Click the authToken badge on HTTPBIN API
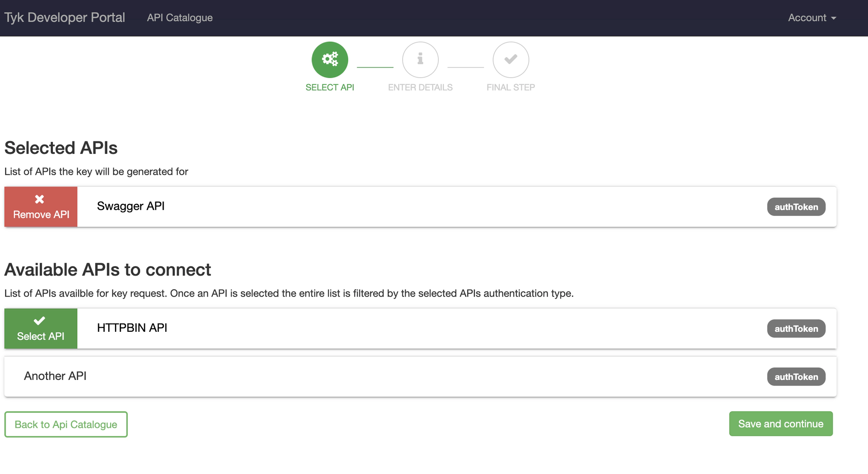This screenshot has height=474, width=868. click(795, 329)
